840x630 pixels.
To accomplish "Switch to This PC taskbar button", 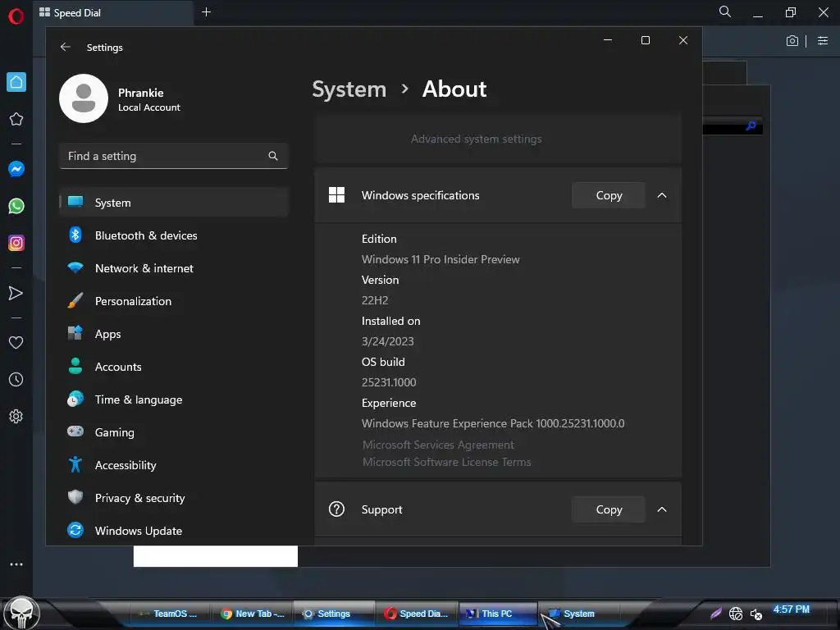I will (x=496, y=614).
